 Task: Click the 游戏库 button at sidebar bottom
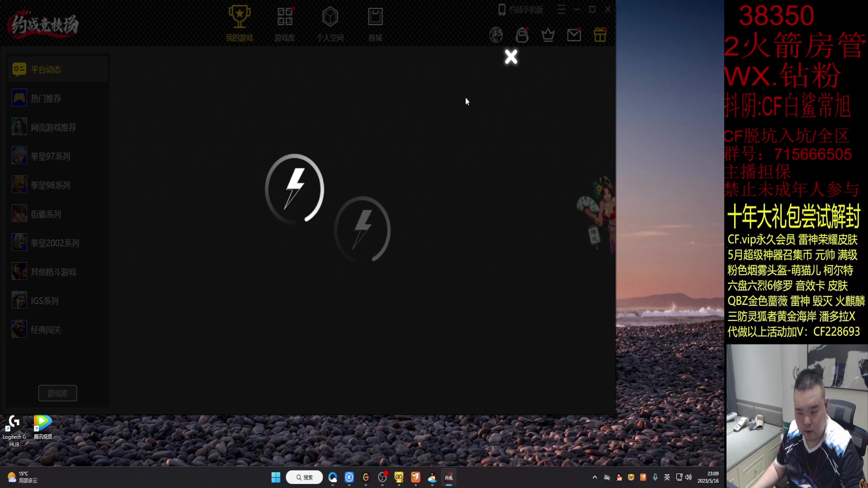pos(57,393)
